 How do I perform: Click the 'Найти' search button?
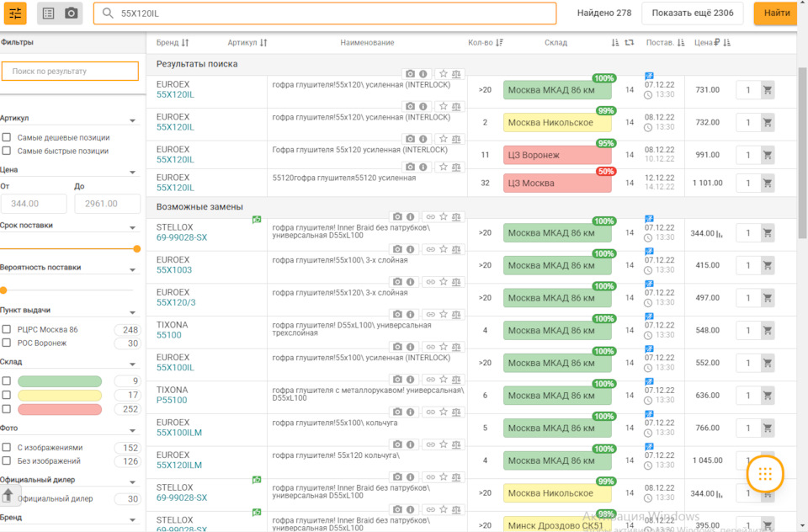coord(777,13)
